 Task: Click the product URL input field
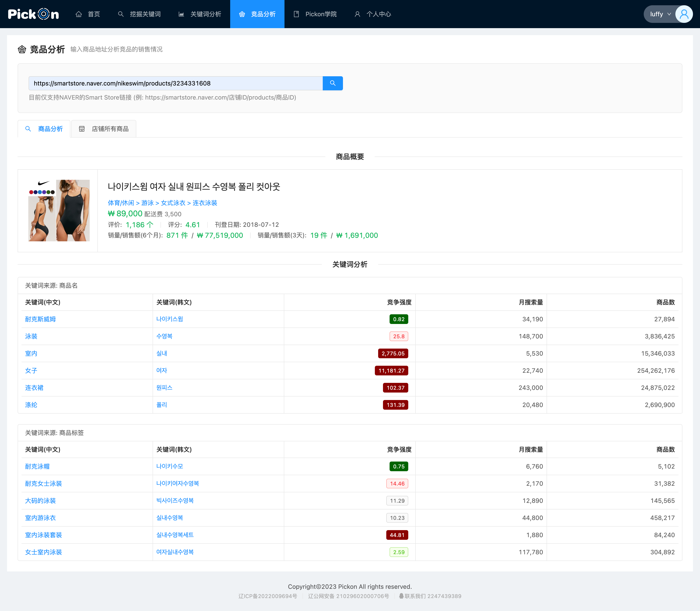point(176,83)
